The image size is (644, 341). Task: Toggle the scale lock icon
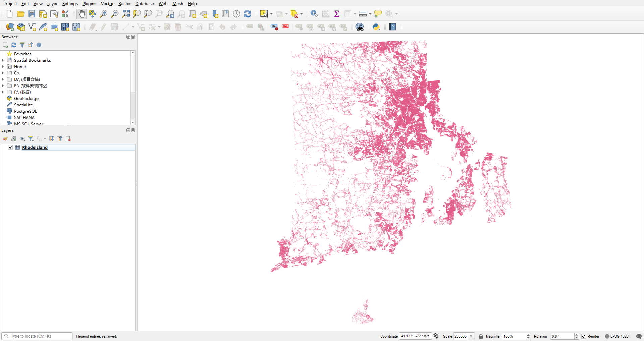(x=481, y=336)
